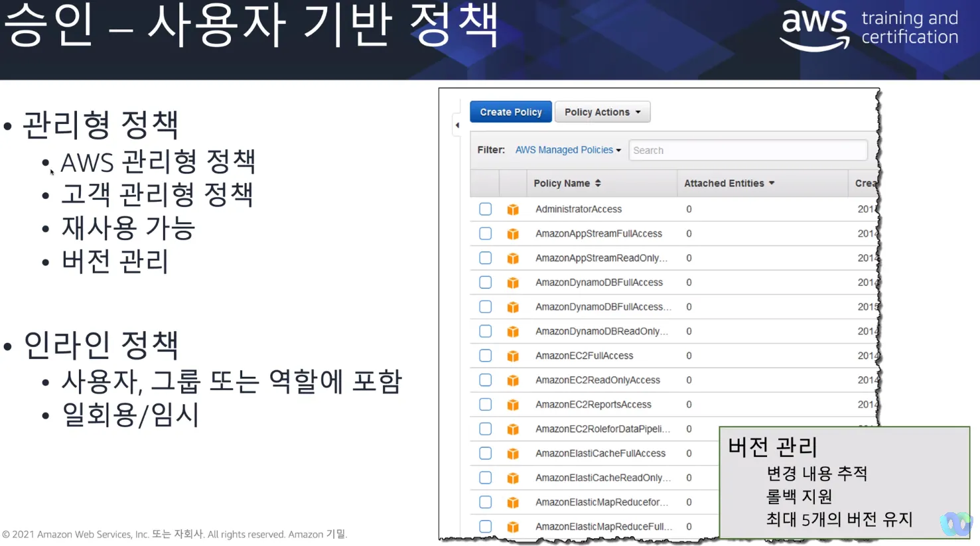Open the AmazonEC2ReadOnlyAccess policy name
Viewport: 980px width, 546px height.
pyautogui.click(x=598, y=380)
